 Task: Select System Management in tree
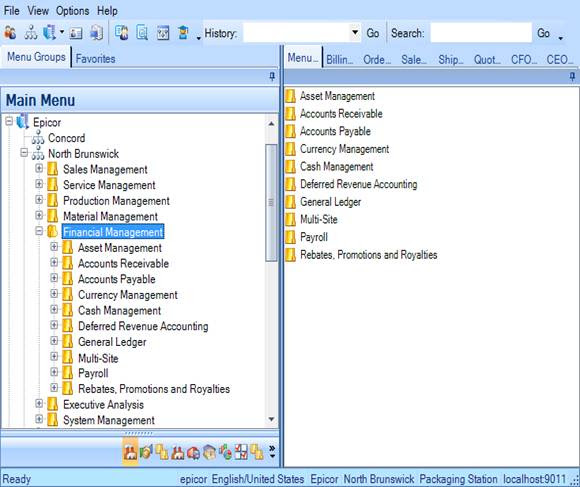[109, 420]
